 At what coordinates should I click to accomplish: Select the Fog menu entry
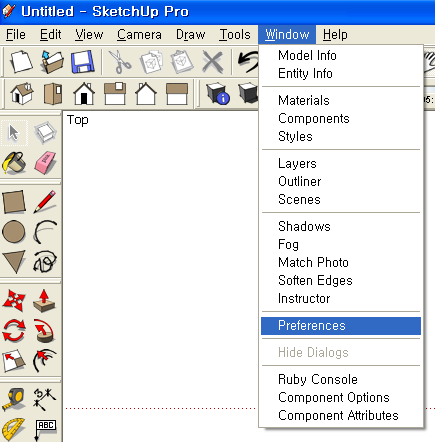341,244
